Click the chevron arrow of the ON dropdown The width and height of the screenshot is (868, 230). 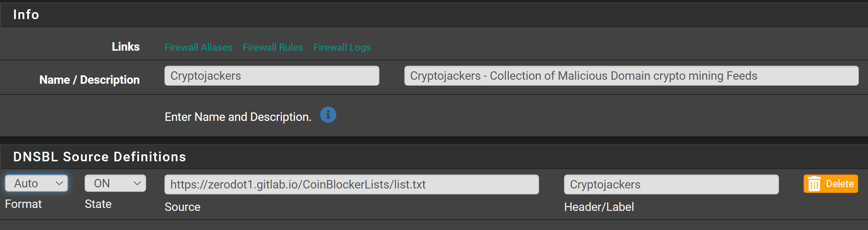click(x=137, y=183)
